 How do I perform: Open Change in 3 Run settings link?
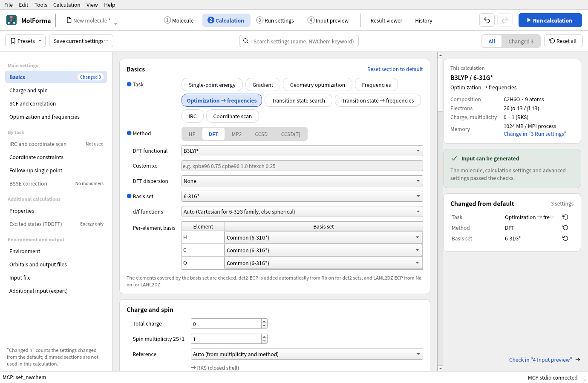[x=535, y=134]
